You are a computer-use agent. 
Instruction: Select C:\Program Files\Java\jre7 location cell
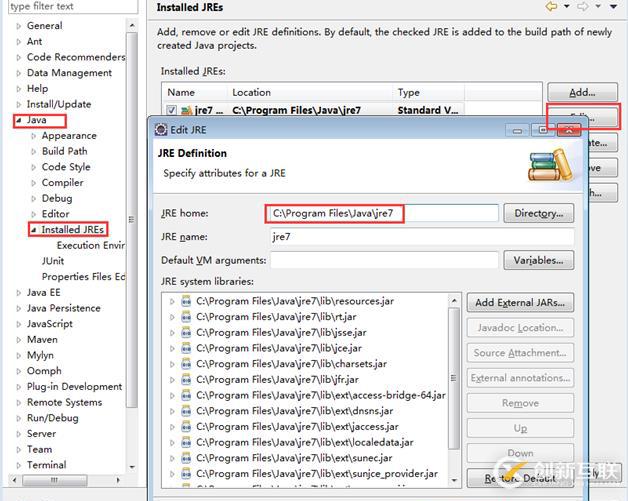(296, 110)
